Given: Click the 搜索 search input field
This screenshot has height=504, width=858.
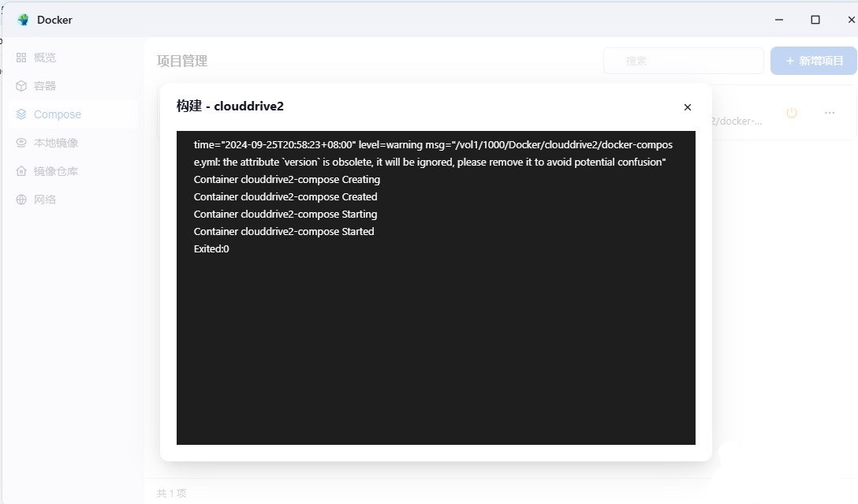Looking at the screenshot, I should point(683,61).
